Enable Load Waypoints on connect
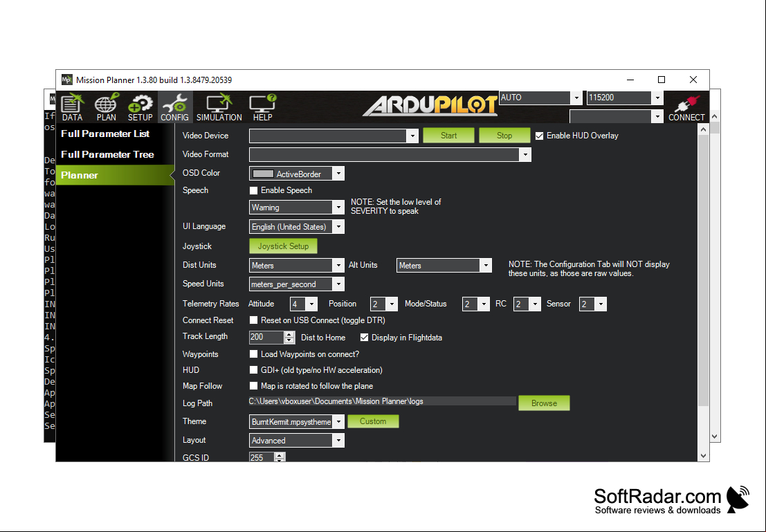Viewport: 766px width, 532px height. coord(253,354)
